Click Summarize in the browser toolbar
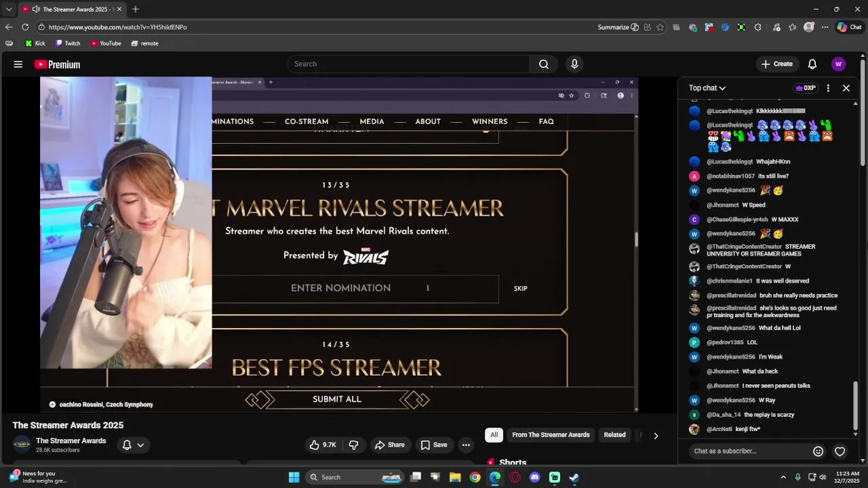Screen dimensions: 868x488 618,27
